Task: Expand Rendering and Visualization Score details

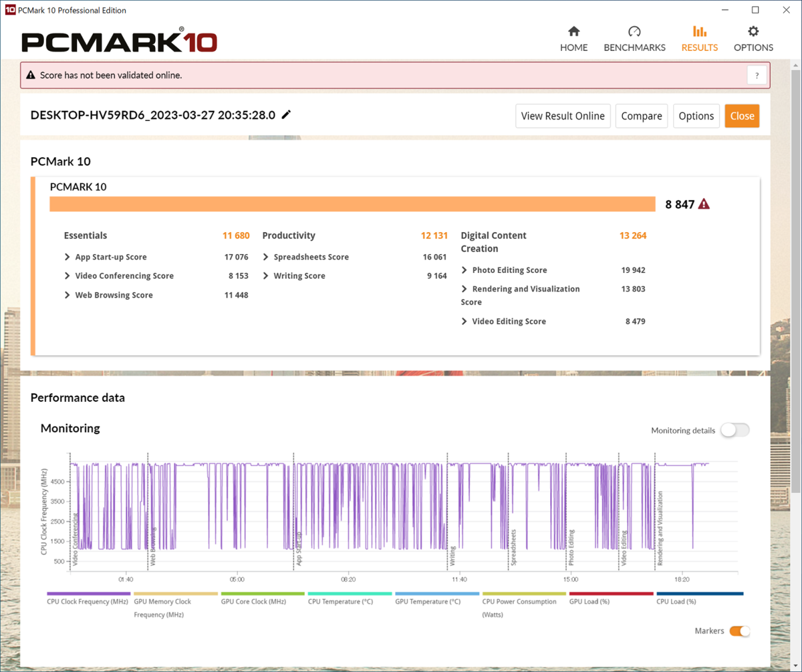Action: click(x=464, y=289)
